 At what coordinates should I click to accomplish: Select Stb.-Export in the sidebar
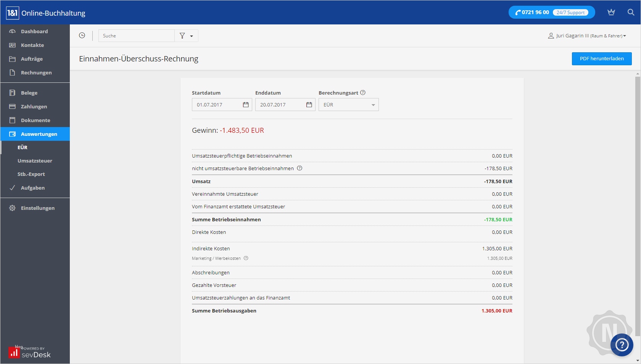pyautogui.click(x=31, y=174)
